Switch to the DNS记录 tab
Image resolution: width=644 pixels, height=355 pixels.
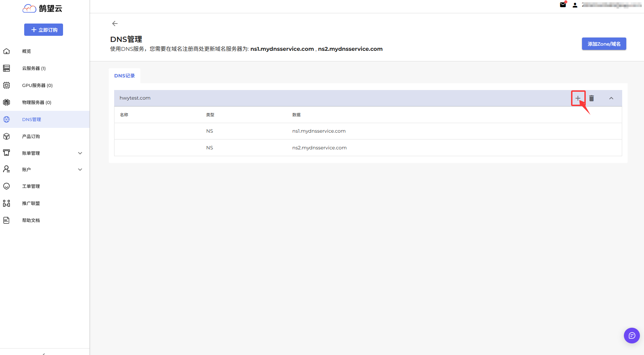point(124,76)
